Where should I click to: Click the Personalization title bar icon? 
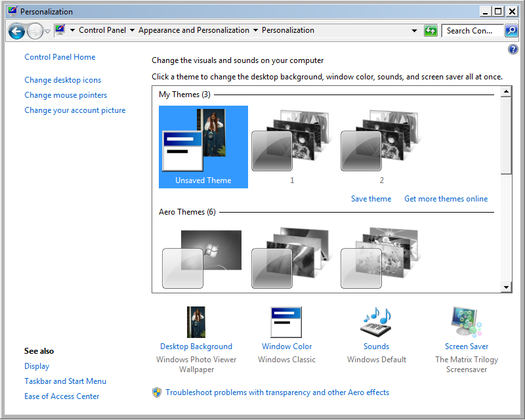pos(12,11)
